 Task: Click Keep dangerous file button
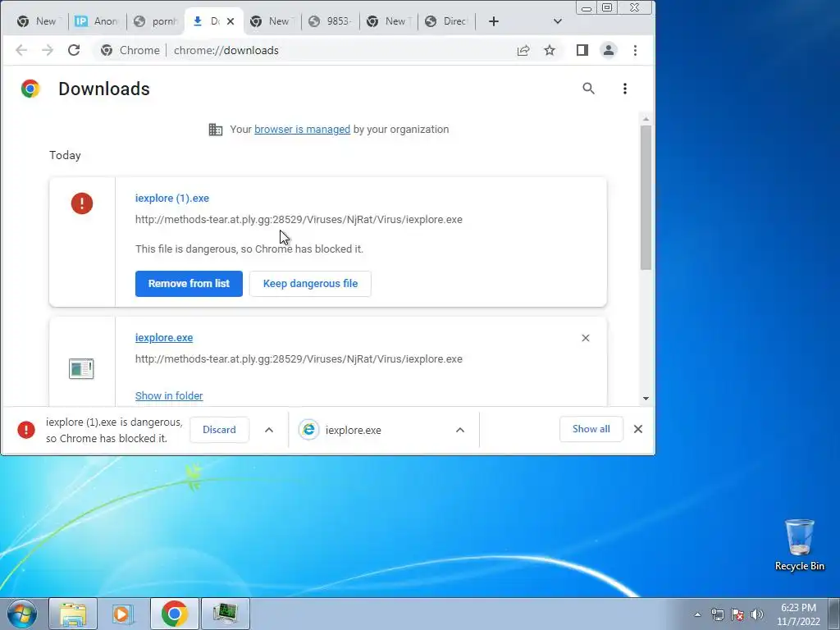[x=310, y=283]
